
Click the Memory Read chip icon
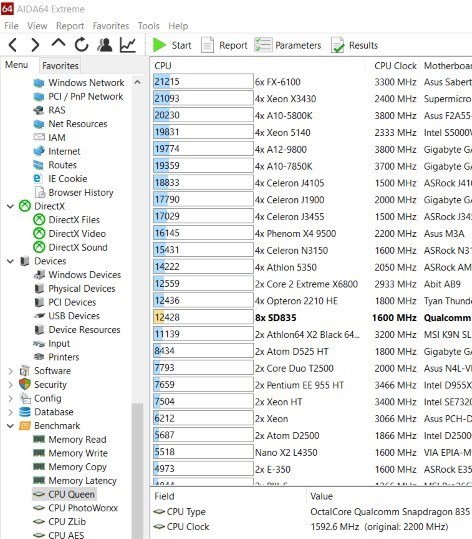(39, 439)
